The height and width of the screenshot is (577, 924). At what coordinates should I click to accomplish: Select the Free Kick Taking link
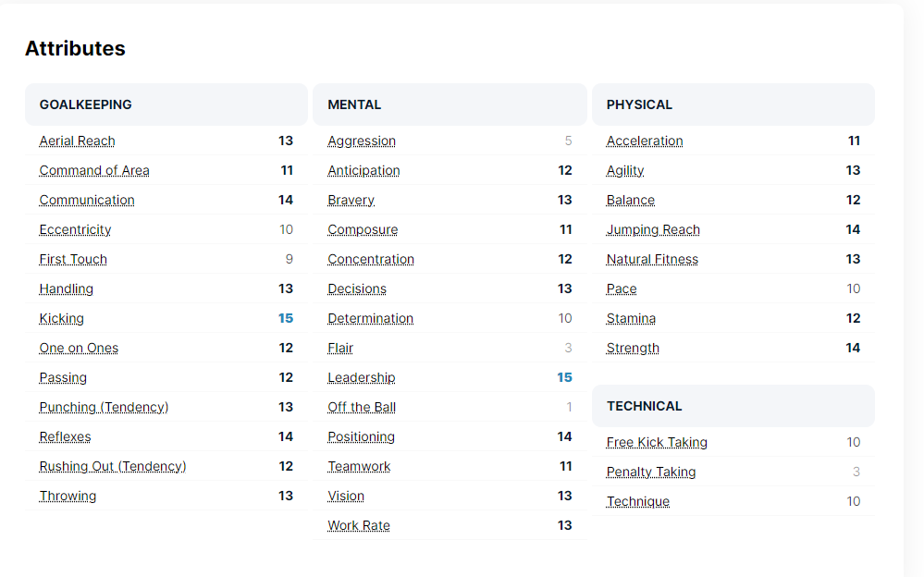point(656,442)
